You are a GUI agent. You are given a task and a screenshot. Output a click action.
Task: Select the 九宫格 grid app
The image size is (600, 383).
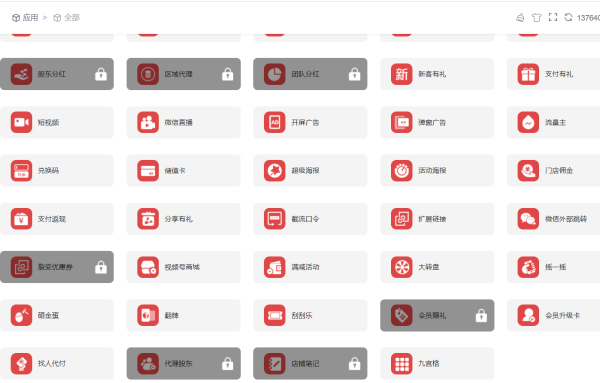[437, 363]
